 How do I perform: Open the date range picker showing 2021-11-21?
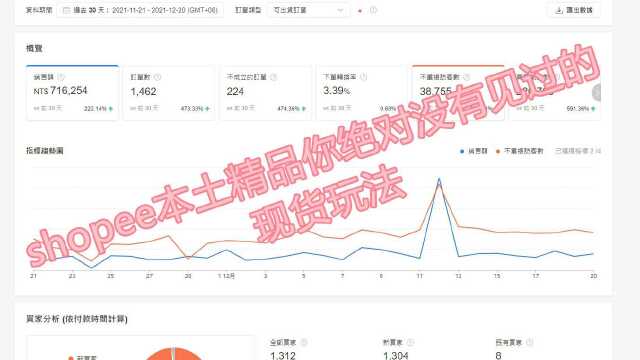click(x=140, y=10)
